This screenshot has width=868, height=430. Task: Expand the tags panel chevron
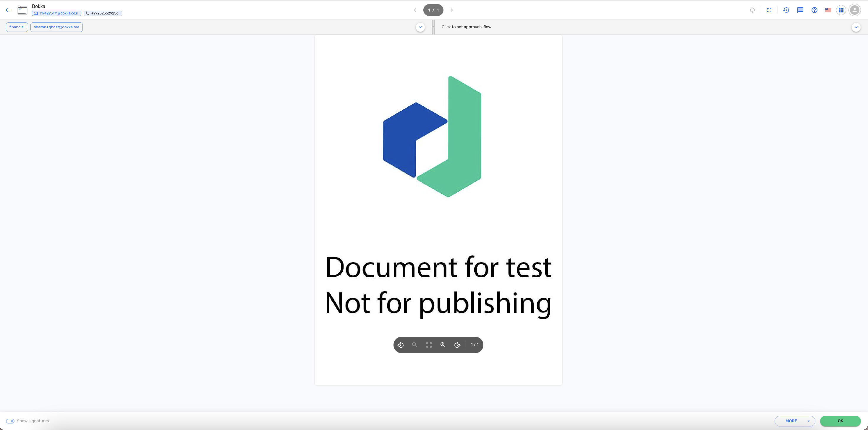[x=420, y=27]
